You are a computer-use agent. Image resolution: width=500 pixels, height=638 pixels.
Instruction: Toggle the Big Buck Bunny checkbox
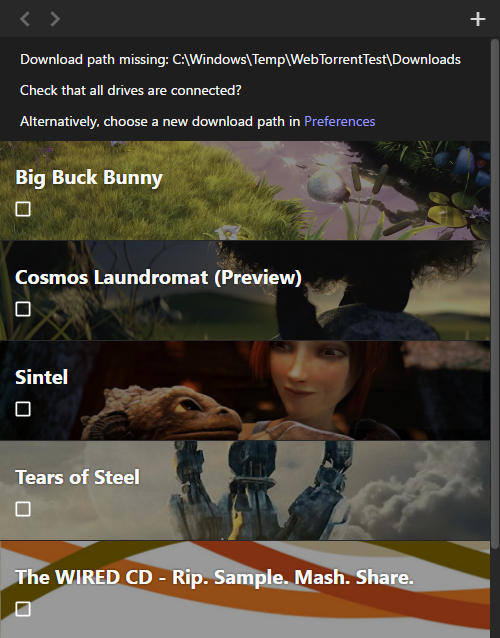click(x=23, y=209)
